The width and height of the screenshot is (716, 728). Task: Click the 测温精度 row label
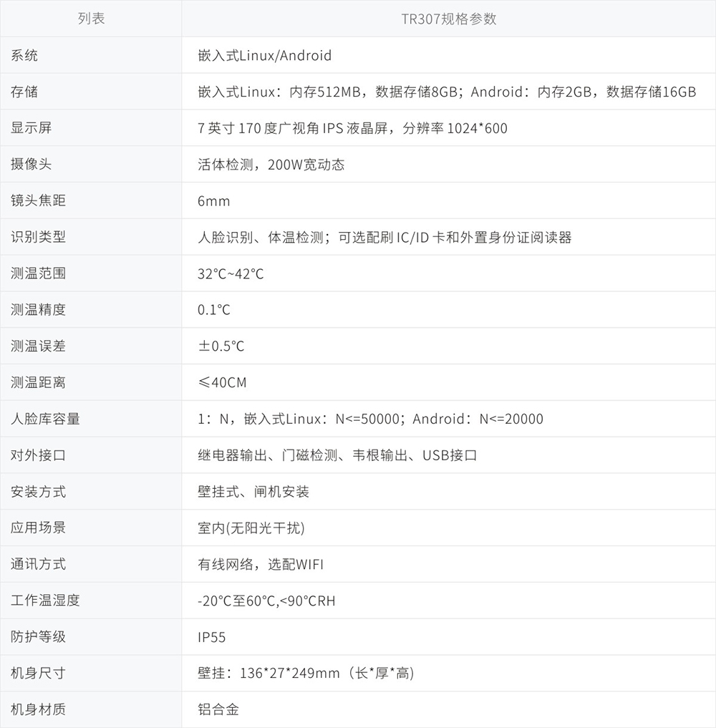tap(39, 310)
